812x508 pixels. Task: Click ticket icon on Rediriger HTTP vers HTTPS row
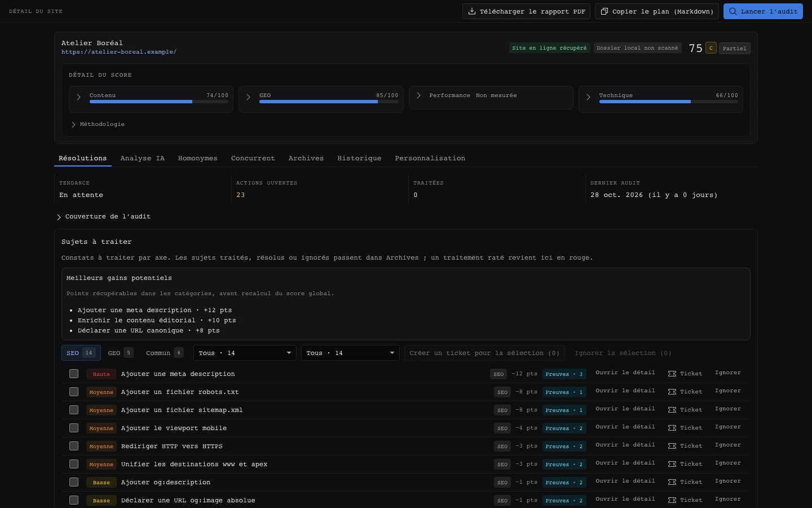pyautogui.click(x=672, y=446)
